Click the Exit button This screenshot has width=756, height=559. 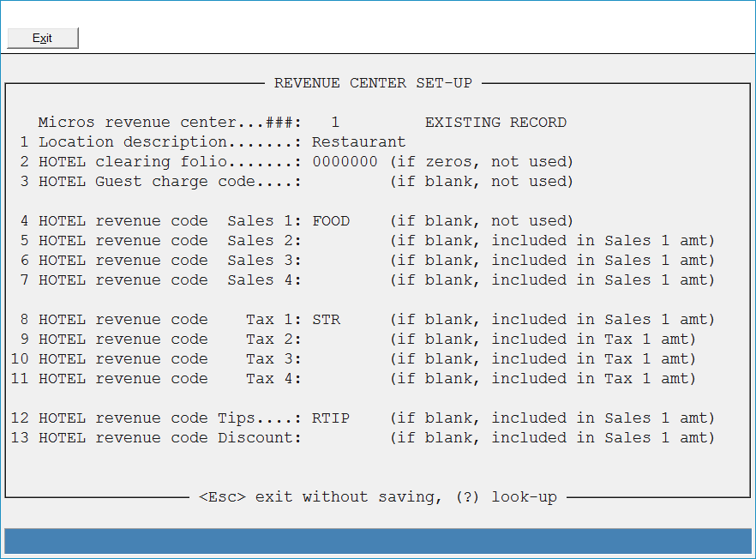[x=43, y=38]
